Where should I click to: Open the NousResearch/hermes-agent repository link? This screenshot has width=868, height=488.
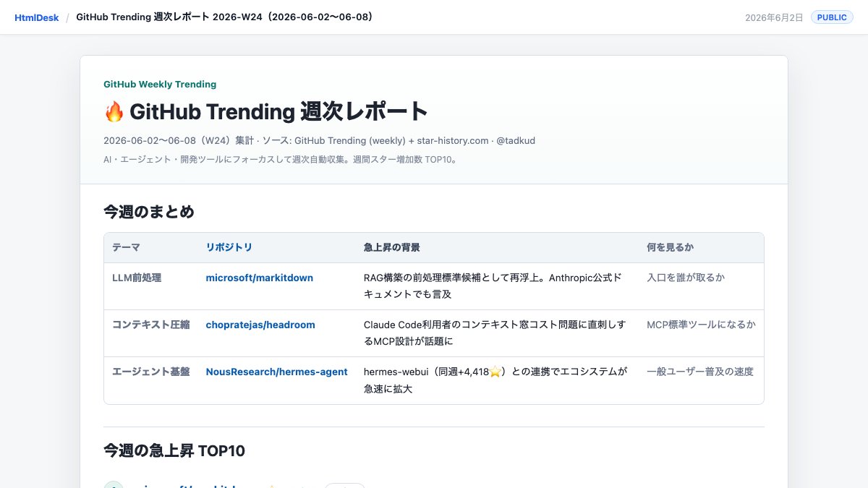click(x=277, y=372)
